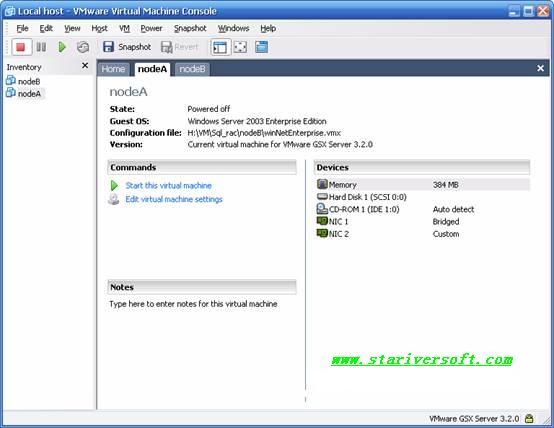Open the Edit menu
Screen dimensions: 554x428
point(46,28)
